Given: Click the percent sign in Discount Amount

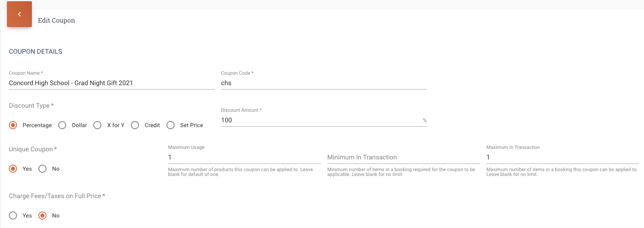Looking at the screenshot, I should point(424,120).
